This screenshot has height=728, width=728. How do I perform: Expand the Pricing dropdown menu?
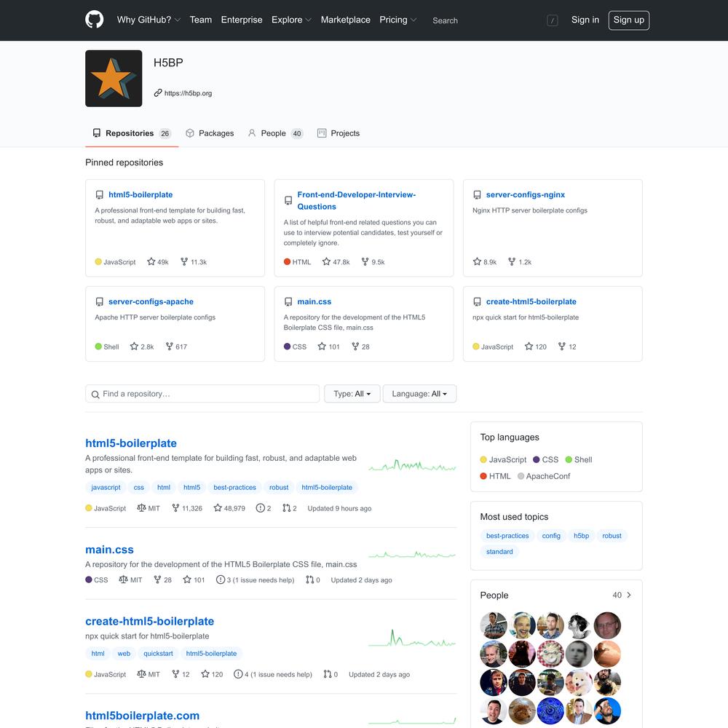[398, 20]
